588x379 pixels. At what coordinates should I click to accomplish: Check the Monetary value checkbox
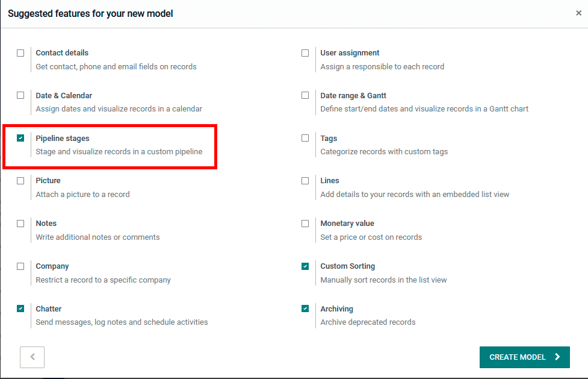(305, 224)
